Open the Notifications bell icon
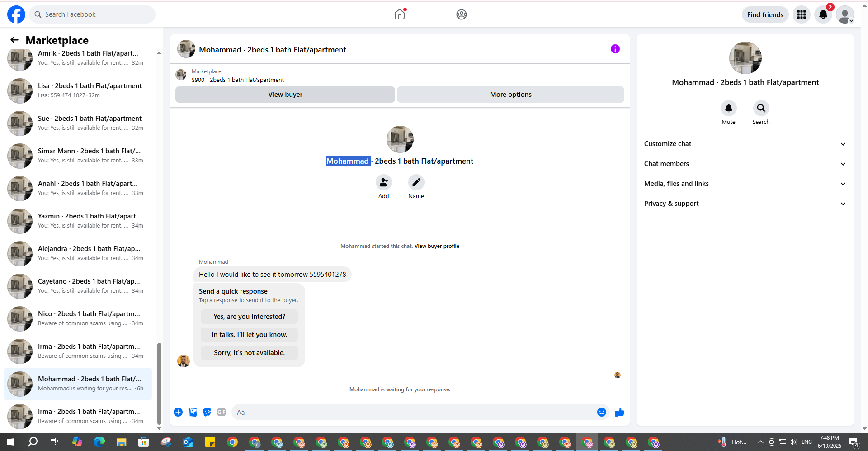The image size is (868, 451). pyautogui.click(x=823, y=14)
